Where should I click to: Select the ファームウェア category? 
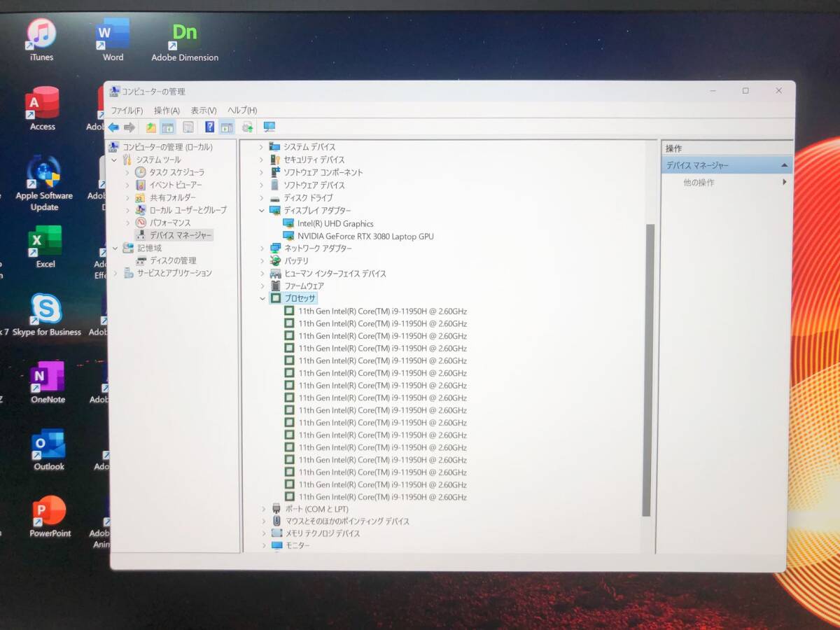tap(304, 286)
